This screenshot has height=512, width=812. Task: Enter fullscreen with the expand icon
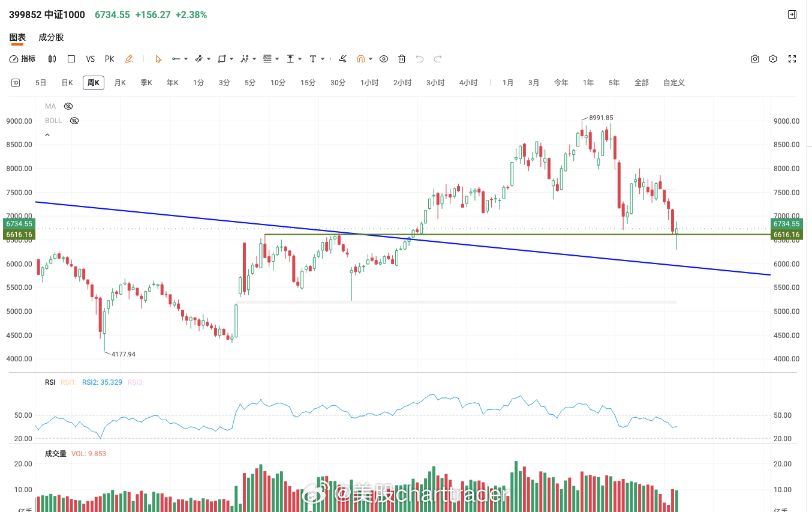pos(792,59)
